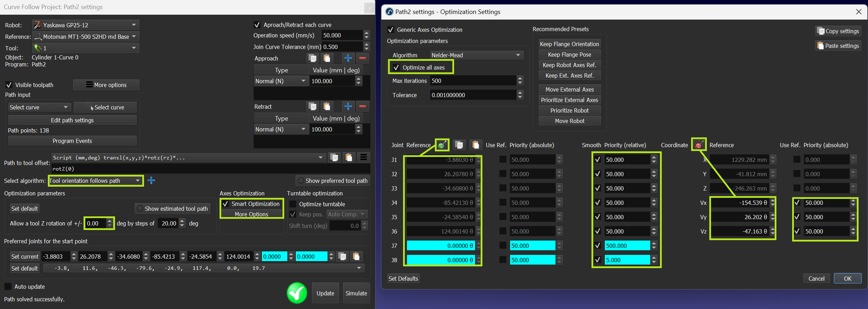The image size is (868, 309).
Task: Toggle the Smart Optimization checkbox
Action: pyautogui.click(x=226, y=204)
